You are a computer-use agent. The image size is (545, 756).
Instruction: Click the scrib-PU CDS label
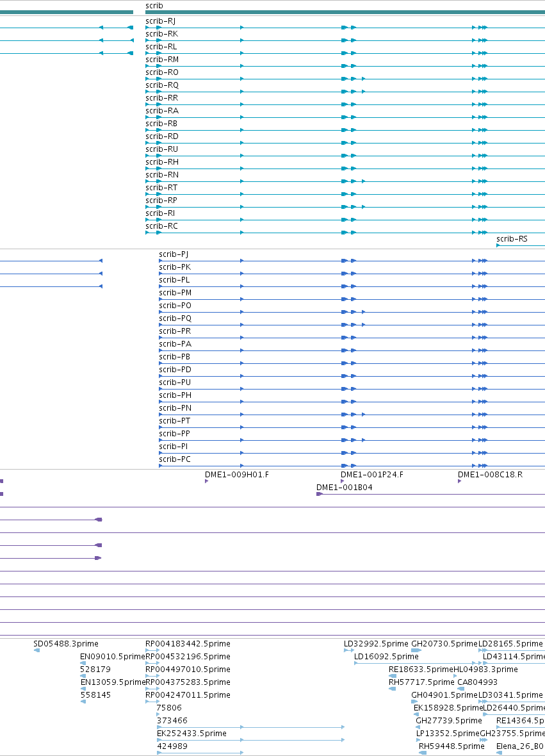[x=175, y=382]
